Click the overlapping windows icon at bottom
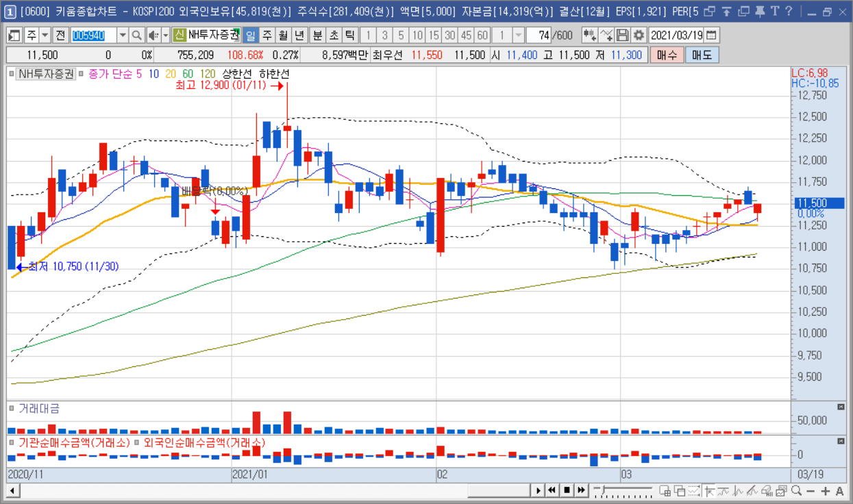Screen dimensions: 853x504 (x=680, y=491)
